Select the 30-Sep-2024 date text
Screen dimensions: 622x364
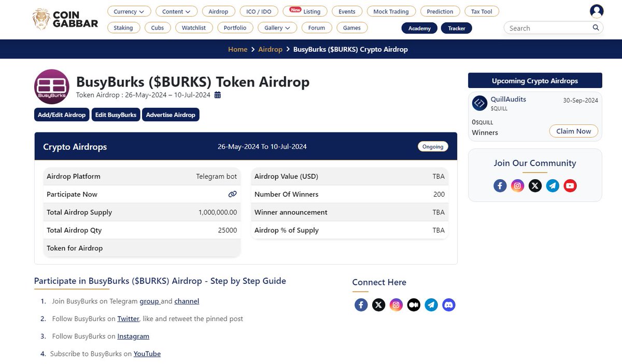(581, 100)
